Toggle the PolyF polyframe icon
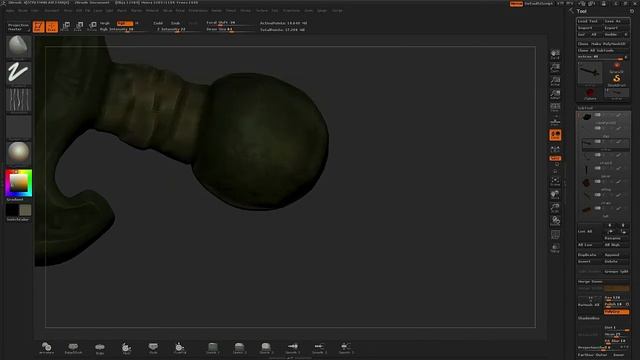This screenshot has height=360, width=640. [x=555, y=235]
